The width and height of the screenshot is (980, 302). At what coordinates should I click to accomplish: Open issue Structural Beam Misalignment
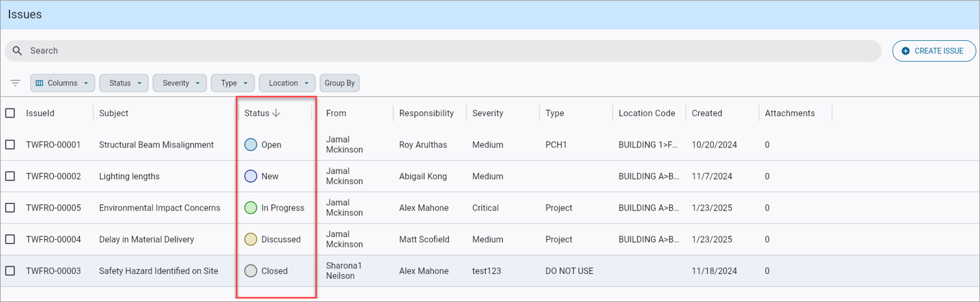click(x=156, y=145)
